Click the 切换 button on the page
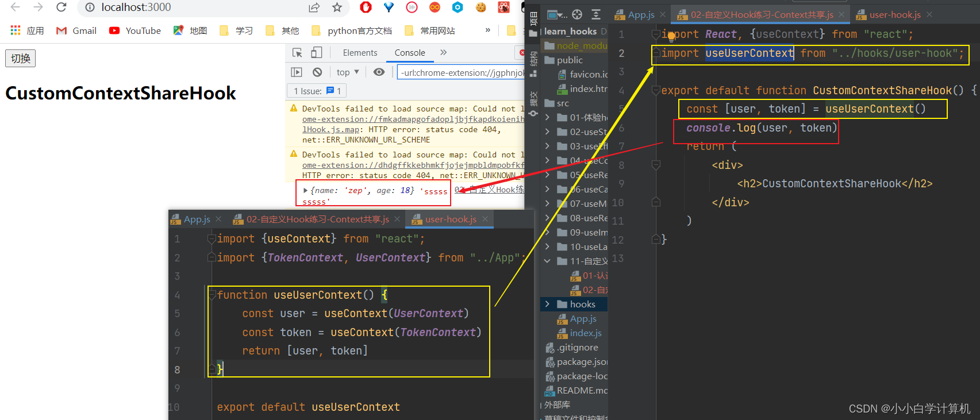This screenshot has width=980, height=420. coord(21,58)
